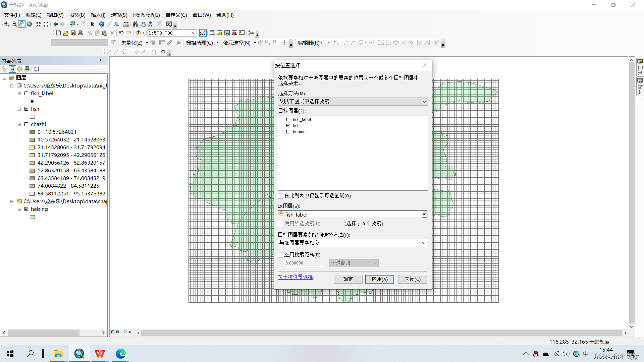Click the Go To XY icon

click(x=150, y=24)
